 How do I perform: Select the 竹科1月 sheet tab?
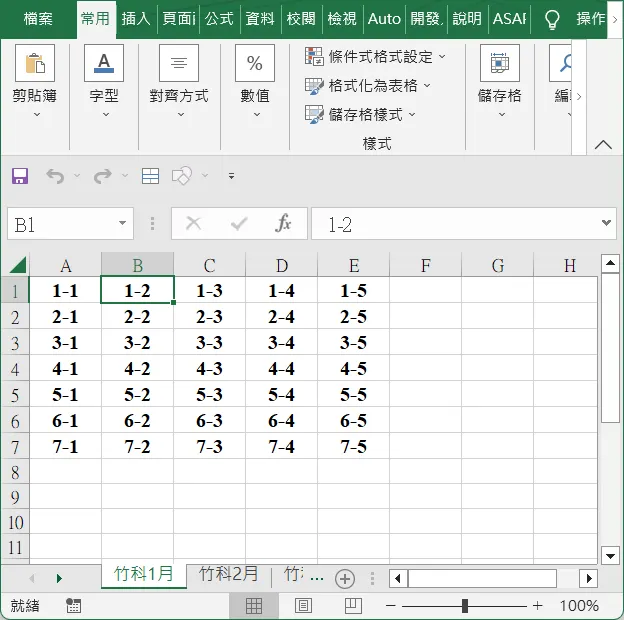144,575
